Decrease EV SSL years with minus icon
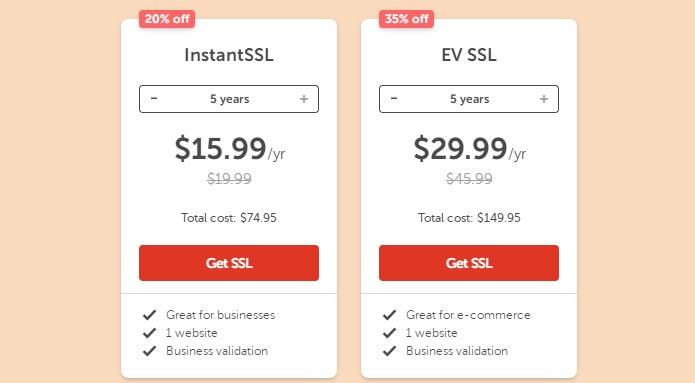The height and width of the screenshot is (383, 695). click(394, 98)
